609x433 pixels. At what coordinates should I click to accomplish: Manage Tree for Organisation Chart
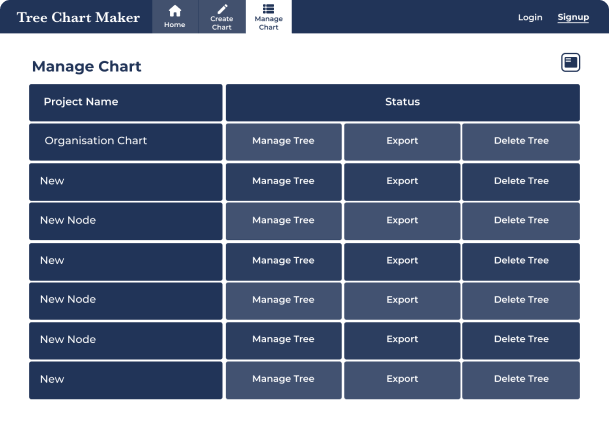tap(283, 141)
